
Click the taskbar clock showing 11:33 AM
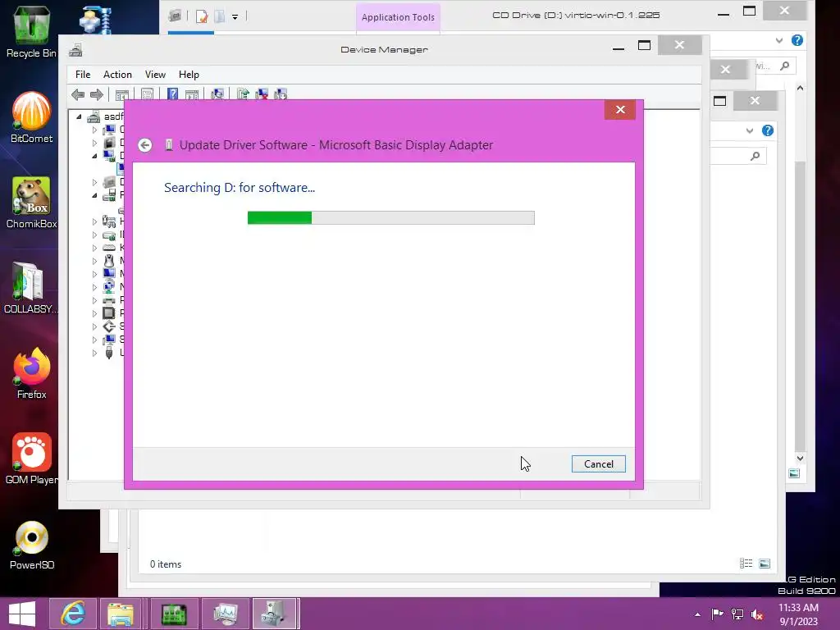(x=797, y=614)
